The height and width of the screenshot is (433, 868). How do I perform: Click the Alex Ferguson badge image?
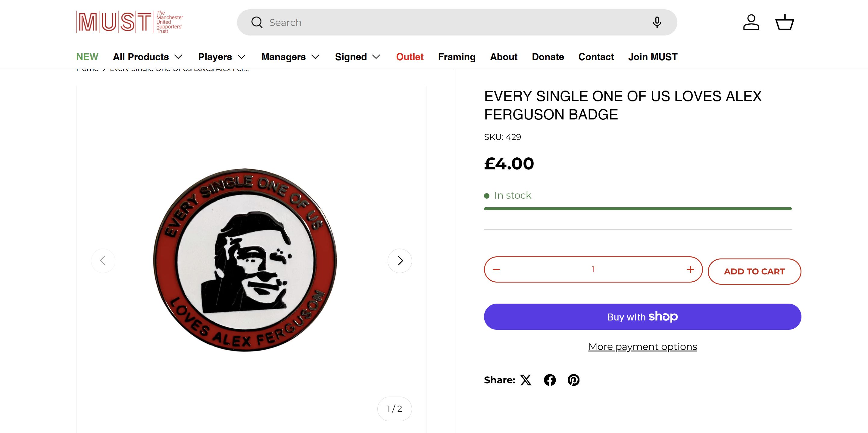(x=245, y=260)
